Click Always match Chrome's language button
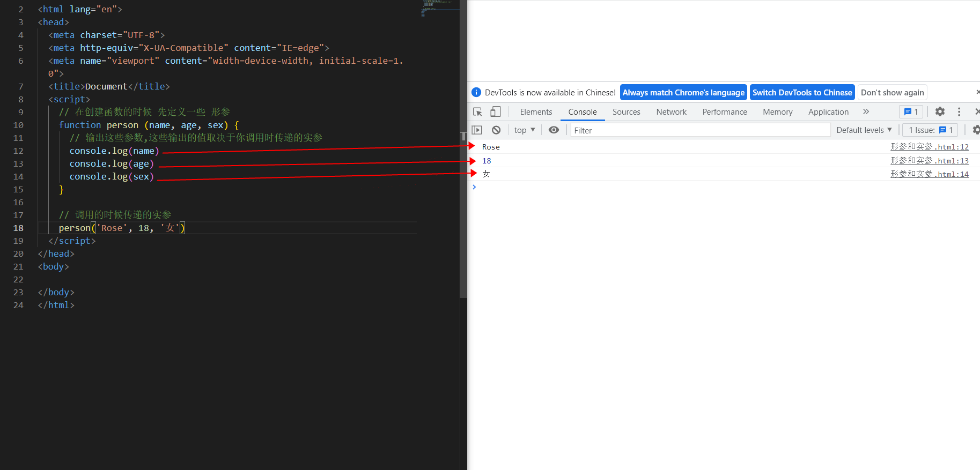 pos(683,92)
